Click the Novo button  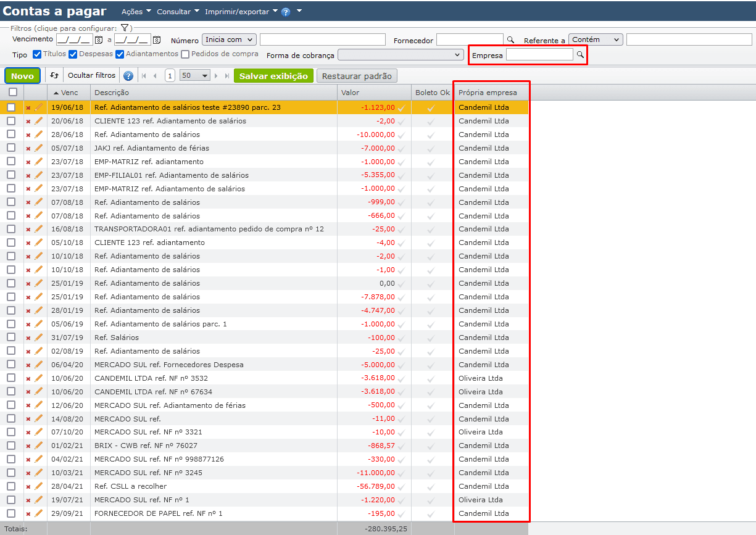pyautogui.click(x=23, y=76)
